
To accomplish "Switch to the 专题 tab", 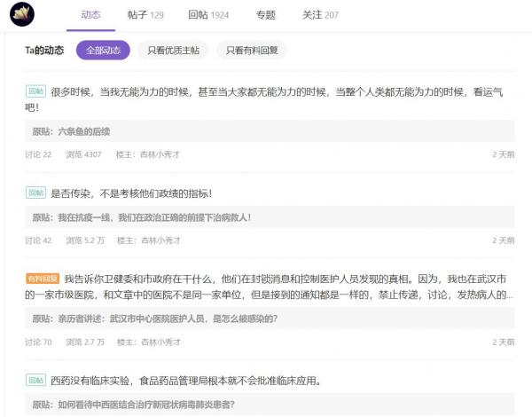I will coord(266,15).
